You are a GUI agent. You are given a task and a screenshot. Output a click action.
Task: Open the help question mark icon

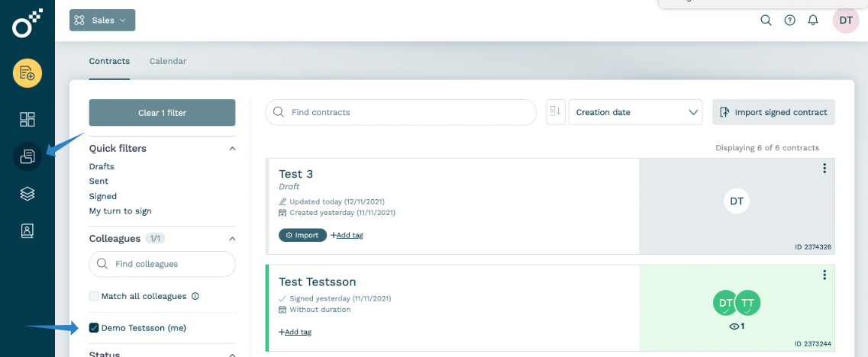790,21
